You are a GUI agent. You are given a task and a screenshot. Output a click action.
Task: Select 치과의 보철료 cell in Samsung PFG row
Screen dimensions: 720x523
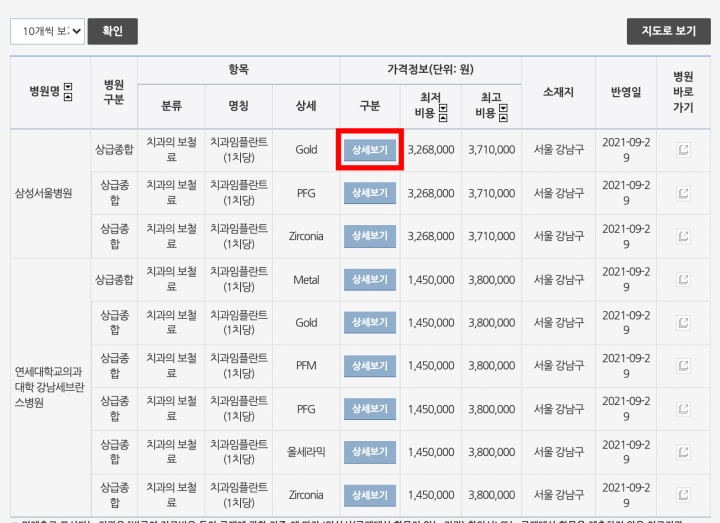pyautogui.click(x=171, y=193)
